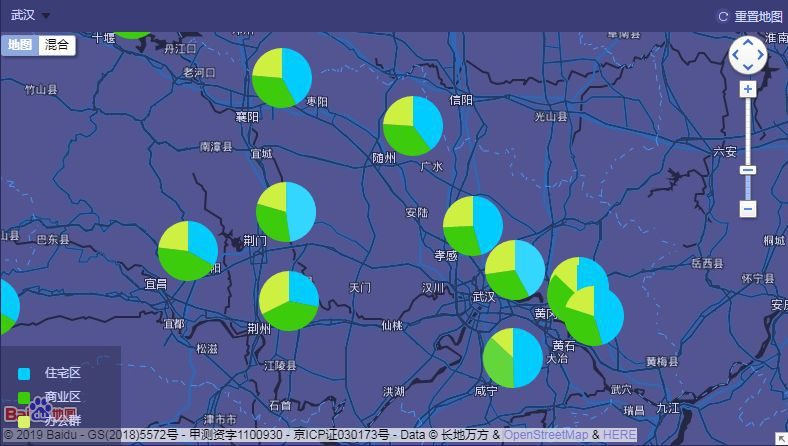This screenshot has width=788, height=446.
Task: Click the zoom slider handle
Action: (x=748, y=170)
